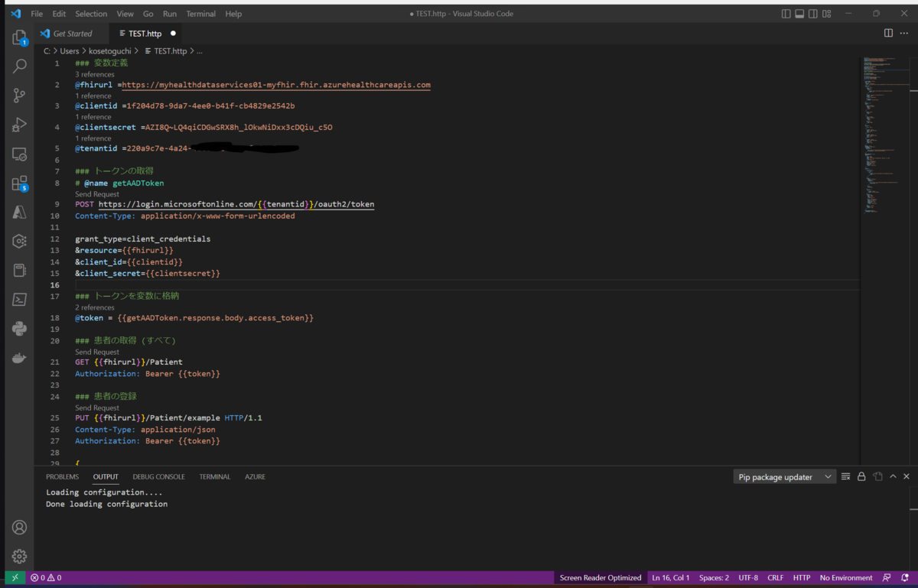Screen dimensions: 918x588
Task: Click the login.microsoftonline.com token URL
Action: tap(236, 204)
